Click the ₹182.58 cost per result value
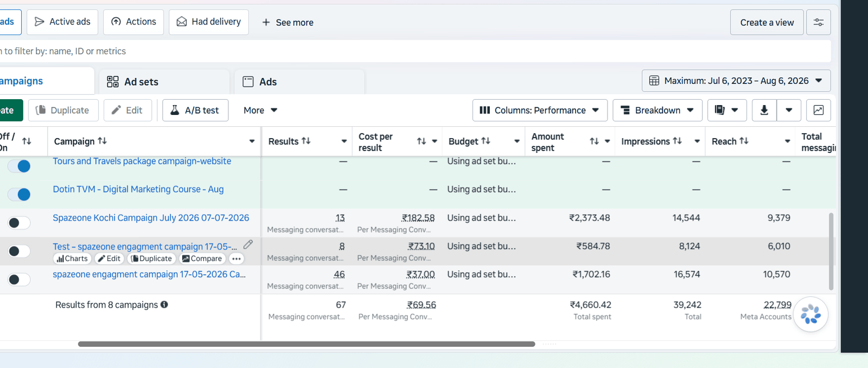 [418, 218]
